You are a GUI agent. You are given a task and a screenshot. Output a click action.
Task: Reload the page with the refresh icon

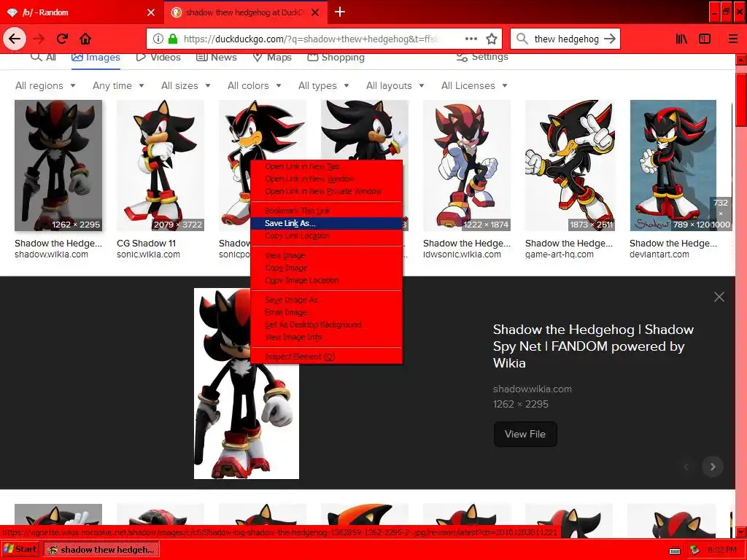coord(62,39)
